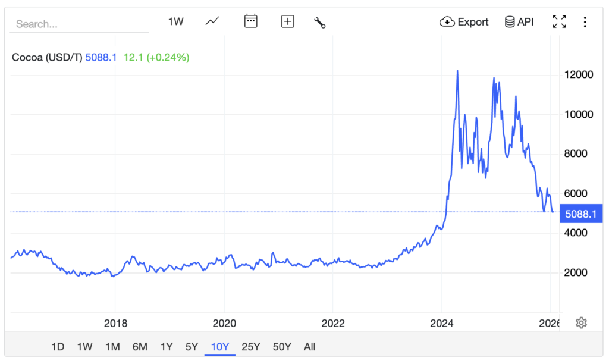Open the API database icon
Screen dimensions: 609x364
[x=510, y=22]
